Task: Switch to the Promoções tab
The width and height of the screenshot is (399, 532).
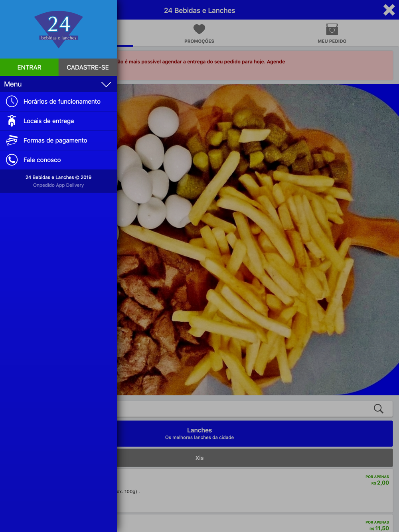Action: (x=199, y=33)
